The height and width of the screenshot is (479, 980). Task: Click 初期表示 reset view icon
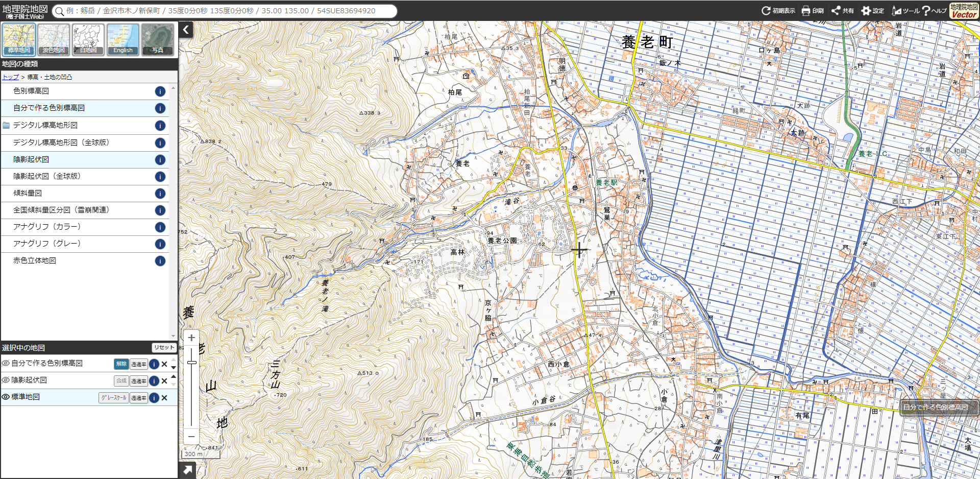click(x=778, y=11)
